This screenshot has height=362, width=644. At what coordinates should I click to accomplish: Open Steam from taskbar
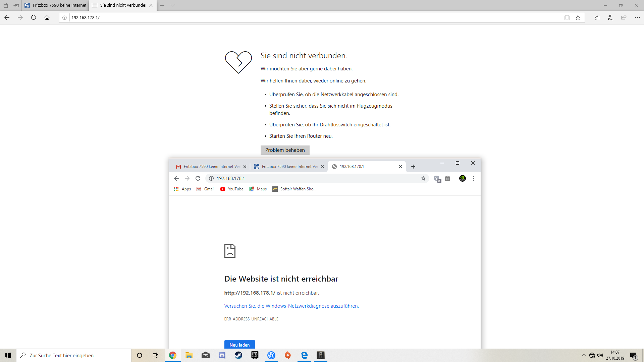(x=238, y=355)
